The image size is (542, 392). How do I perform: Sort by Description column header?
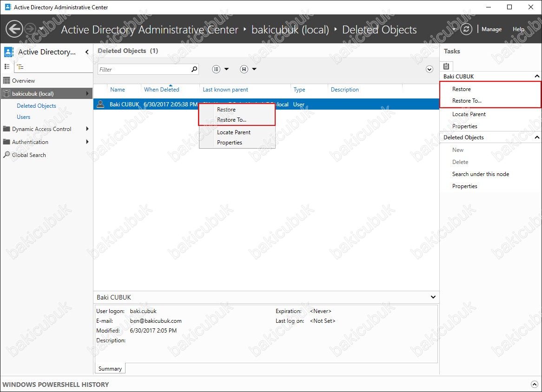click(344, 90)
